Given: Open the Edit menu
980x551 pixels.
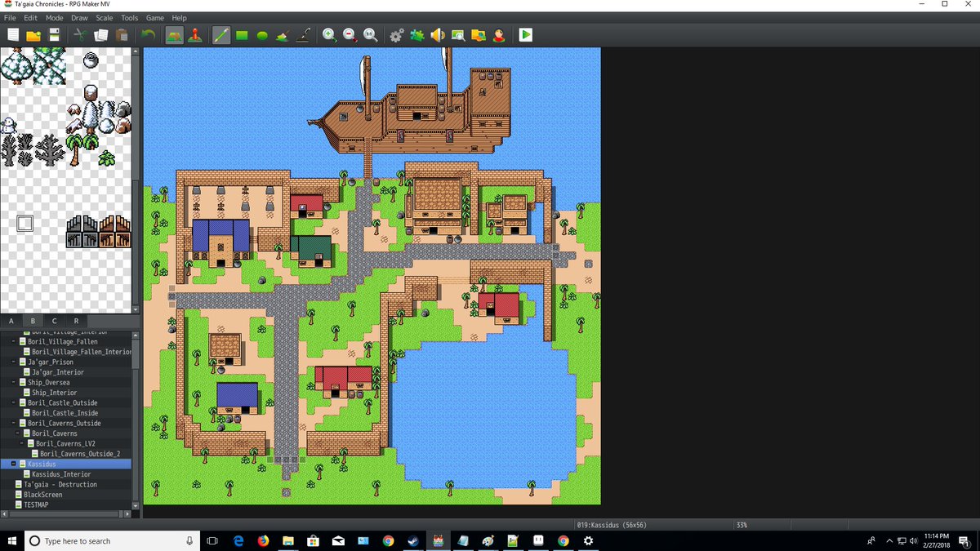Looking at the screenshot, I should coord(30,18).
